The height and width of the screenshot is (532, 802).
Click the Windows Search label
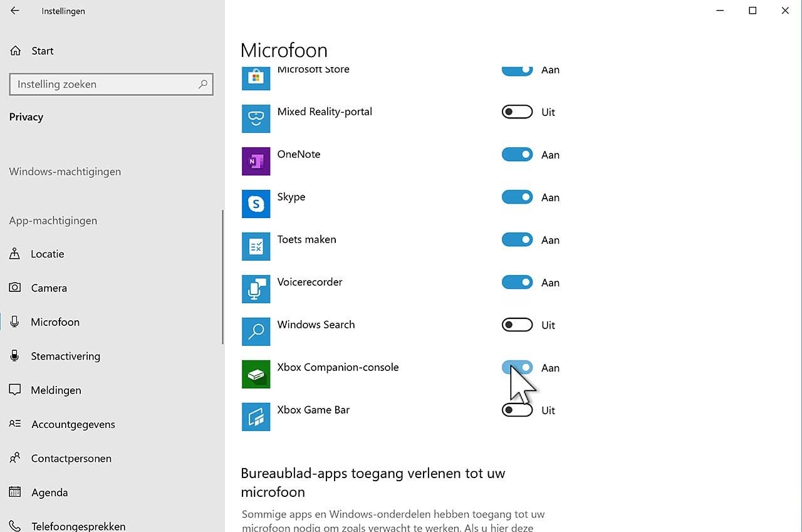coord(316,325)
